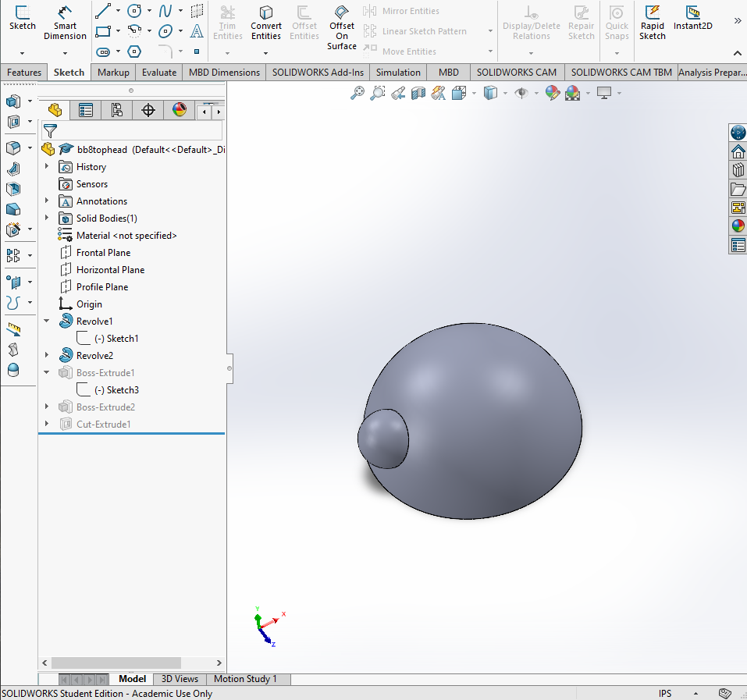The width and height of the screenshot is (747, 700).
Task: Open the Motion Study 1 tab
Action: pyautogui.click(x=245, y=679)
